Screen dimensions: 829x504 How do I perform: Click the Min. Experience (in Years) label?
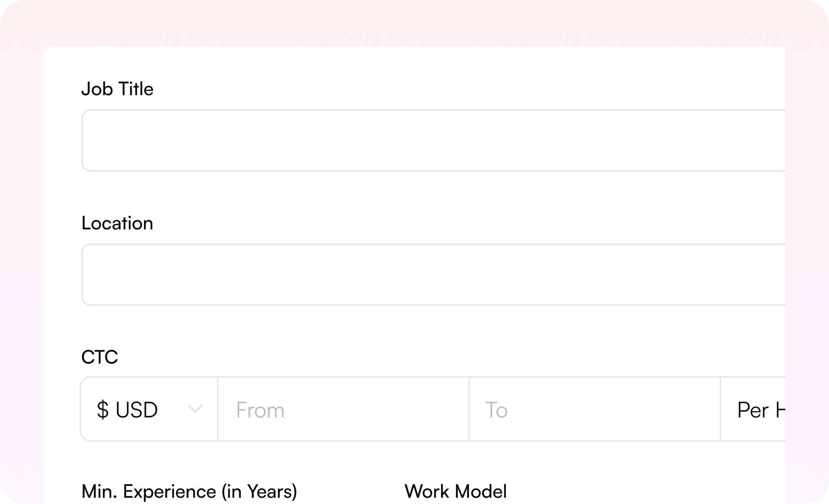[x=189, y=491]
